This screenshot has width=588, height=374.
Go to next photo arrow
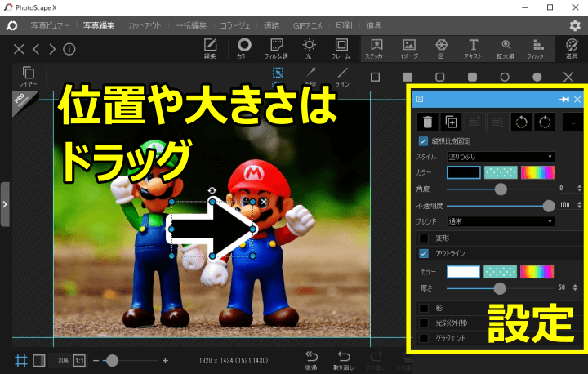pyautogui.click(x=52, y=49)
